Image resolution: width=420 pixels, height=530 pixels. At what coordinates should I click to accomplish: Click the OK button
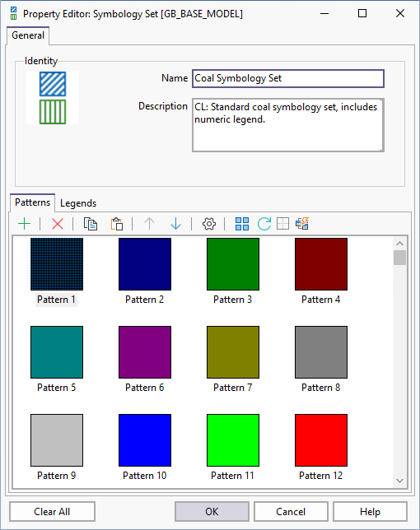[x=212, y=512]
